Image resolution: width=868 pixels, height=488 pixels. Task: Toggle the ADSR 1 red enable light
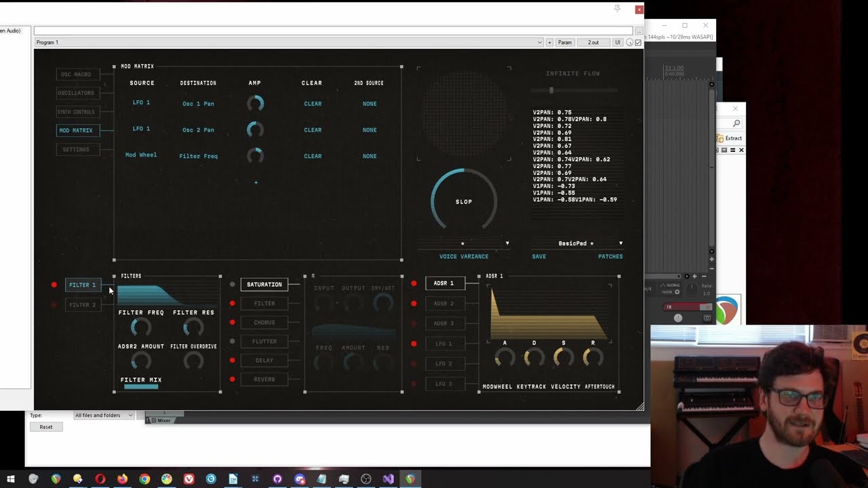click(414, 283)
